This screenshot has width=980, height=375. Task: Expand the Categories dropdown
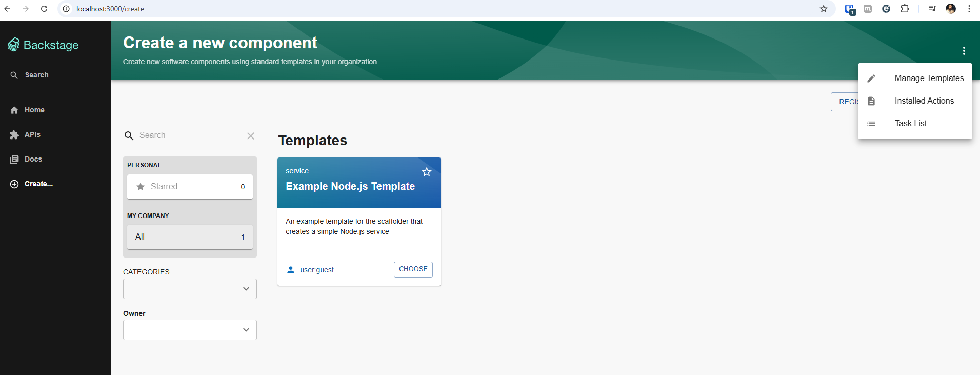pos(190,289)
